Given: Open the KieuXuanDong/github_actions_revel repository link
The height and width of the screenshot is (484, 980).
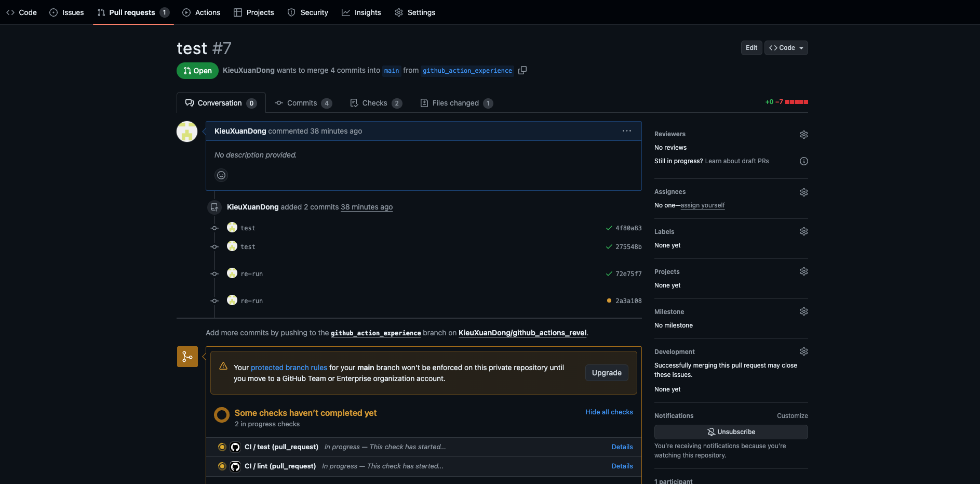Looking at the screenshot, I should pyautogui.click(x=522, y=333).
